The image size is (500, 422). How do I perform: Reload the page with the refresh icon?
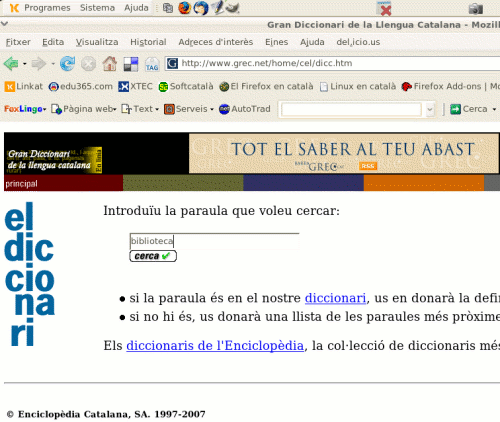[x=67, y=63]
